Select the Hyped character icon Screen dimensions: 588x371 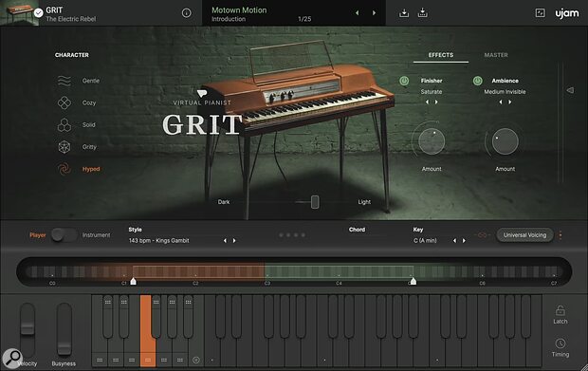pyautogui.click(x=64, y=169)
